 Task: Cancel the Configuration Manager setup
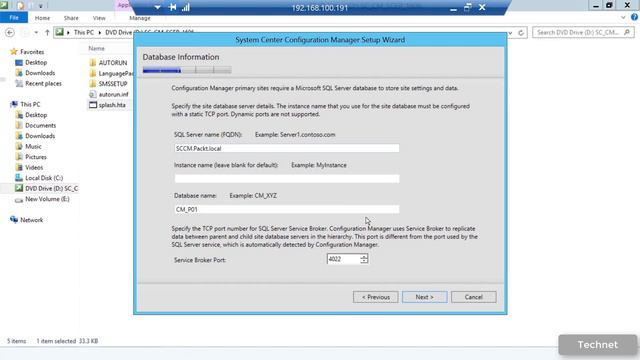pyautogui.click(x=473, y=297)
